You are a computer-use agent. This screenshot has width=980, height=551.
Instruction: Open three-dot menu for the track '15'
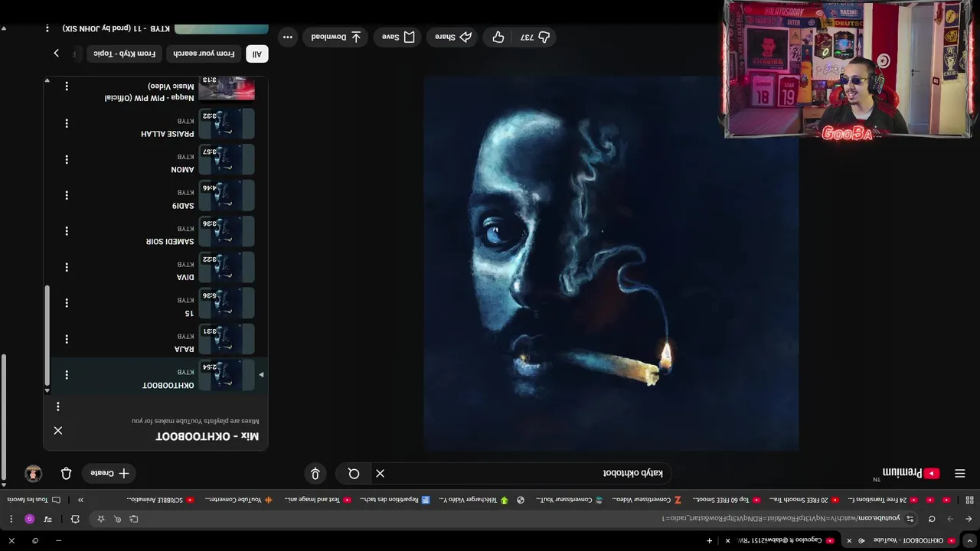(x=67, y=303)
